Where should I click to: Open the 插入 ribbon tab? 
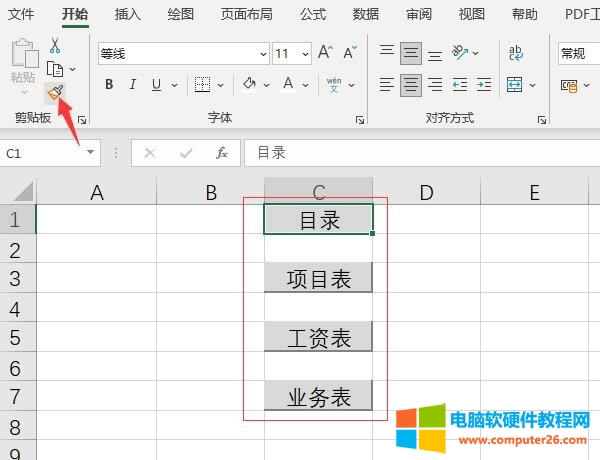(x=128, y=14)
